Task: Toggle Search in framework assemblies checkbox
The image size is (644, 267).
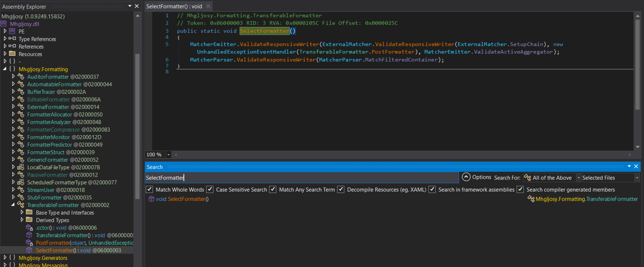Action: [x=432, y=189]
